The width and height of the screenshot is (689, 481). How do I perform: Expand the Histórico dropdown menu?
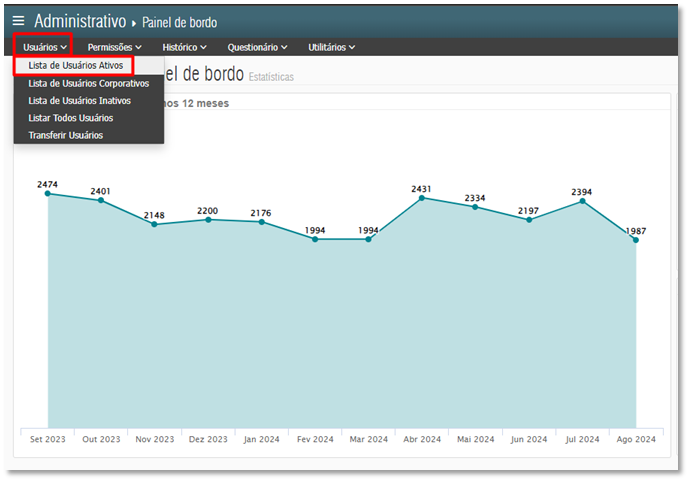pos(184,47)
